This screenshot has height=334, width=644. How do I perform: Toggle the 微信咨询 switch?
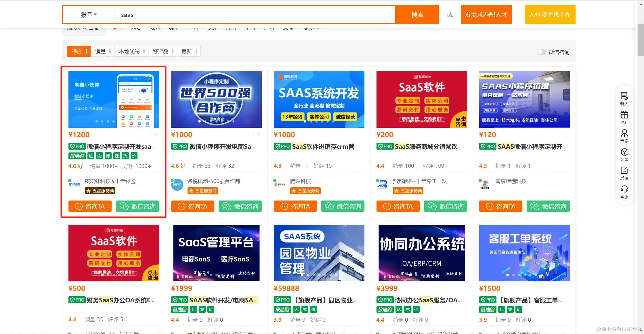[542, 52]
